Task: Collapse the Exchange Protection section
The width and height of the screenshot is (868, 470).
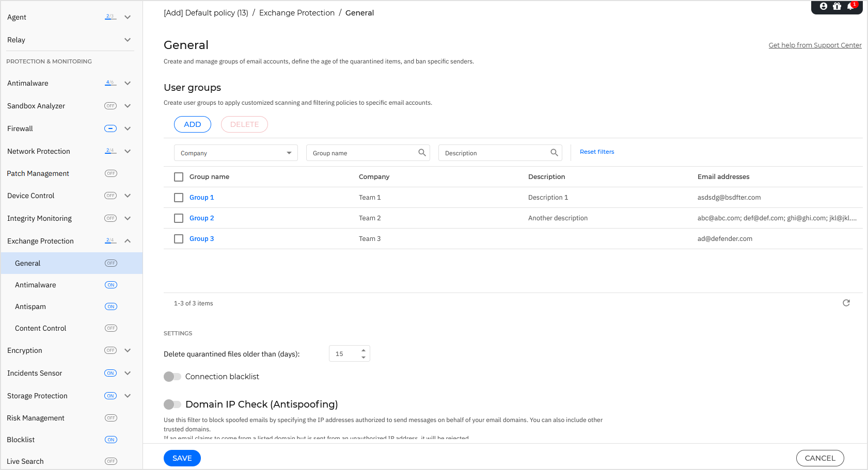Action: click(x=128, y=241)
